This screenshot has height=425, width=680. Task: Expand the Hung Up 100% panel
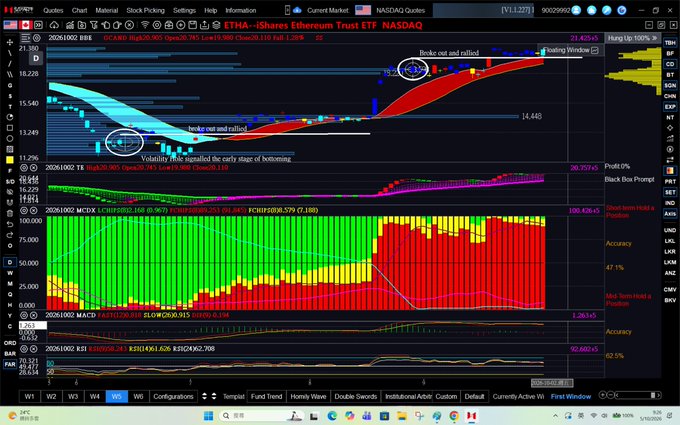click(x=632, y=38)
